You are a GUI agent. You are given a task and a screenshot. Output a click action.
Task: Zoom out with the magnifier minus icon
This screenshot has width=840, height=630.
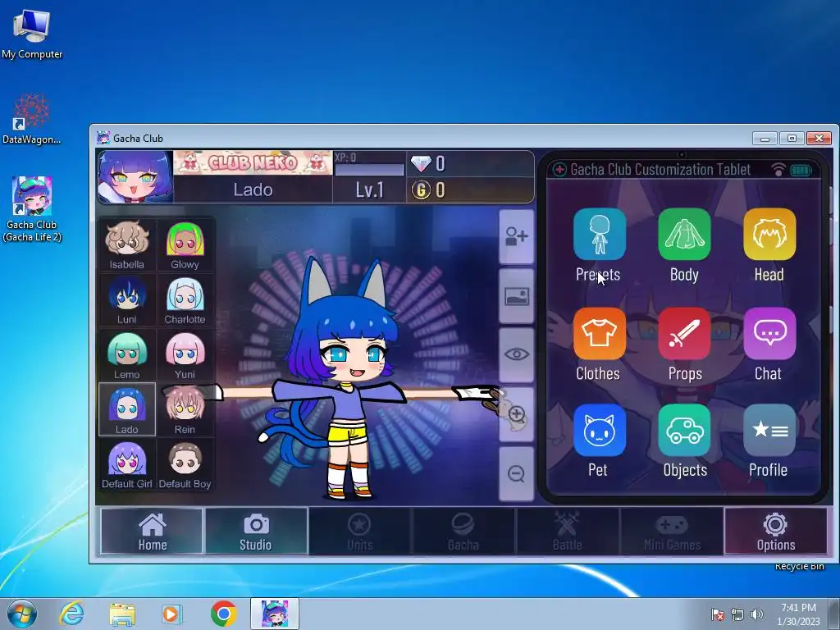click(x=517, y=473)
